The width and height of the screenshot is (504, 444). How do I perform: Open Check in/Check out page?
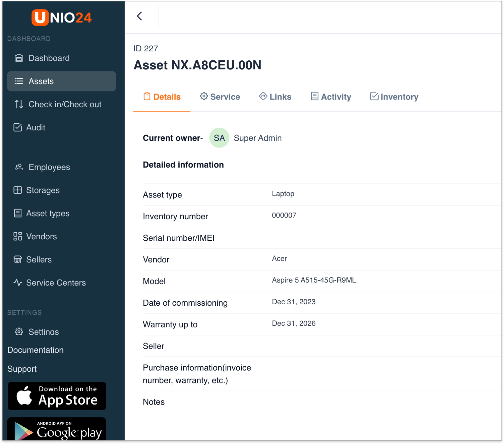coord(65,105)
